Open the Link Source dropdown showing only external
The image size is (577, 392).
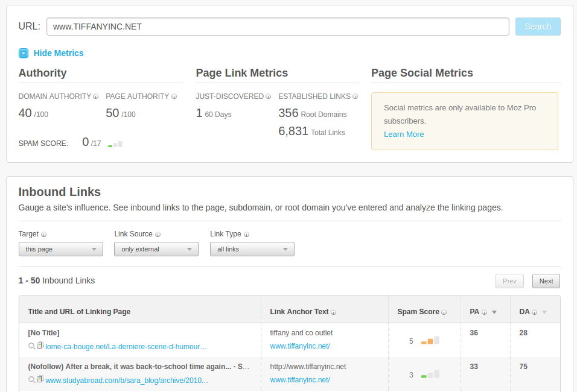point(156,249)
